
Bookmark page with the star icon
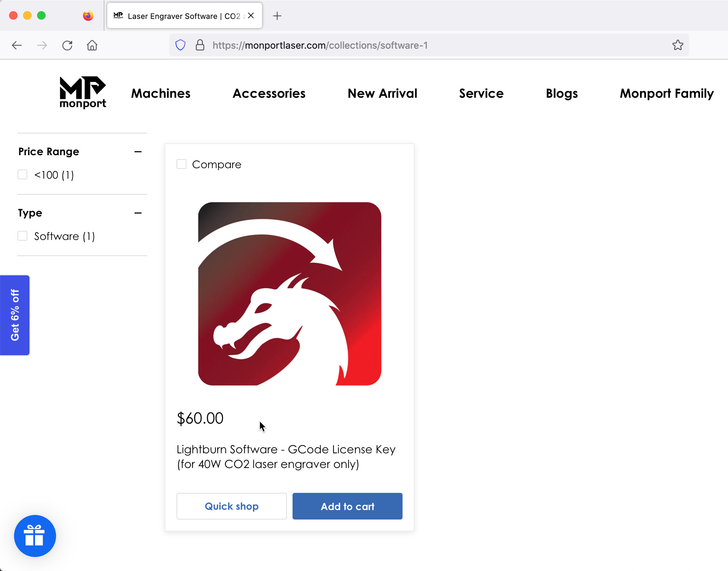pos(678,45)
